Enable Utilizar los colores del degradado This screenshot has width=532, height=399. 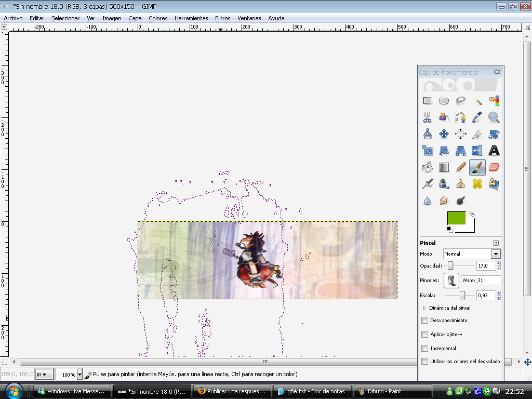424,362
